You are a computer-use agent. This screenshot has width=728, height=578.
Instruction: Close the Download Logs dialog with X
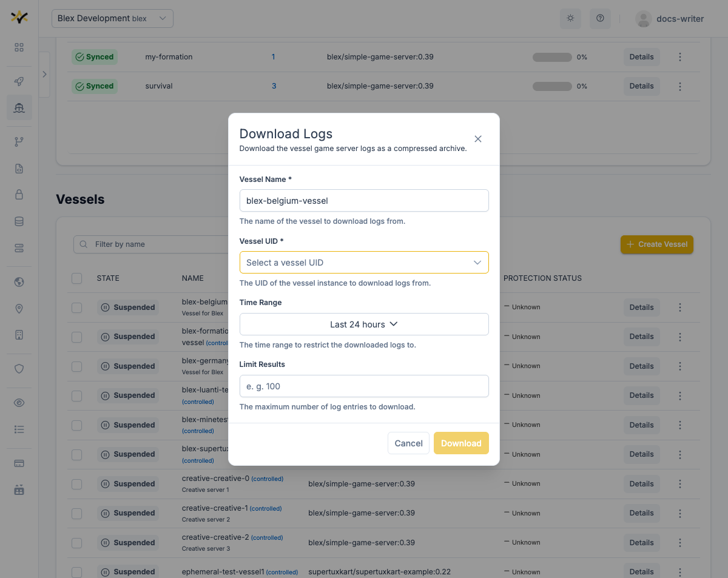pyautogui.click(x=478, y=139)
